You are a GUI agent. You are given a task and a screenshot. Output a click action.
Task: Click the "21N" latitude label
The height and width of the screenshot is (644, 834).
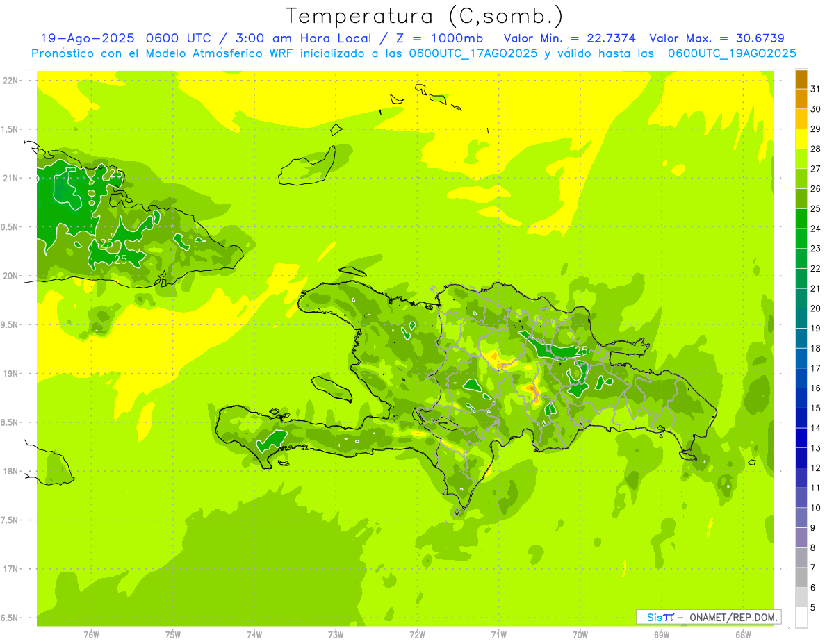[x=12, y=179]
